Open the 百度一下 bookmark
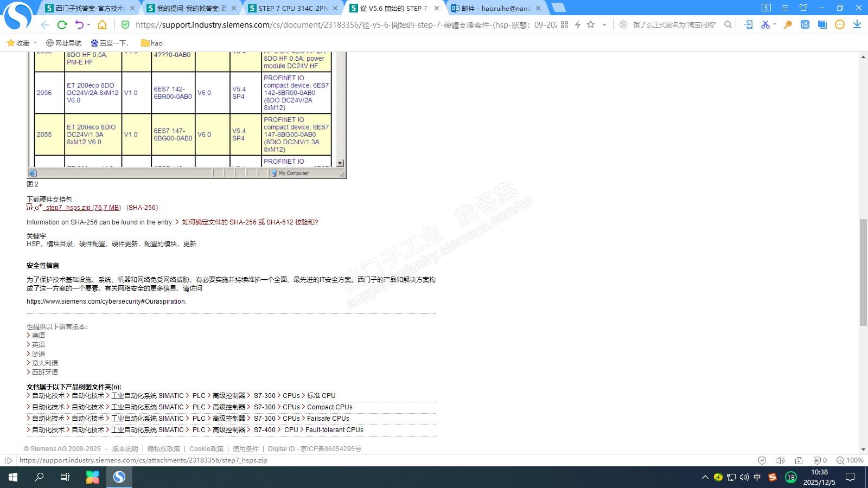The height and width of the screenshot is (488, 868). tap(110, 43)
